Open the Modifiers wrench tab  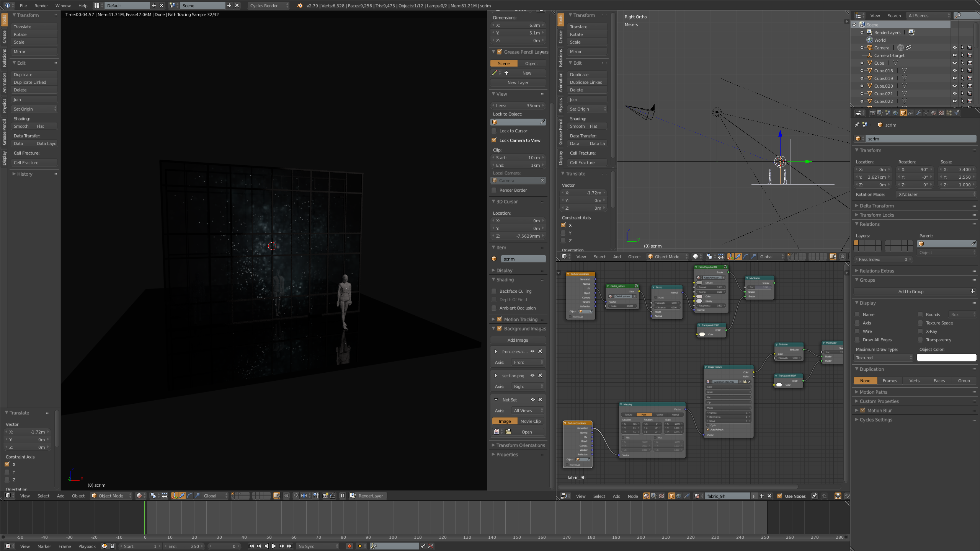(918, 113)
